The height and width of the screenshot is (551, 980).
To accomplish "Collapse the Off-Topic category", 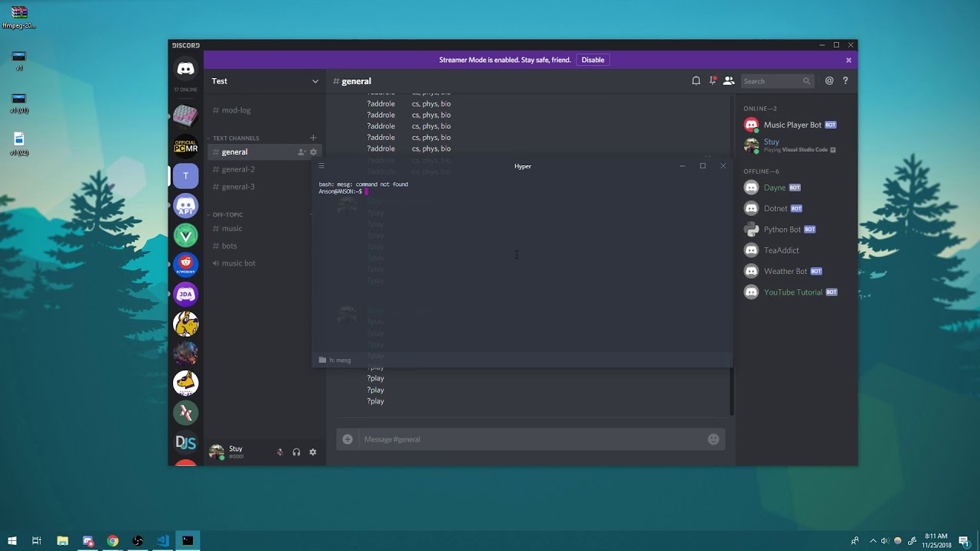I will [x=227, y=215].
